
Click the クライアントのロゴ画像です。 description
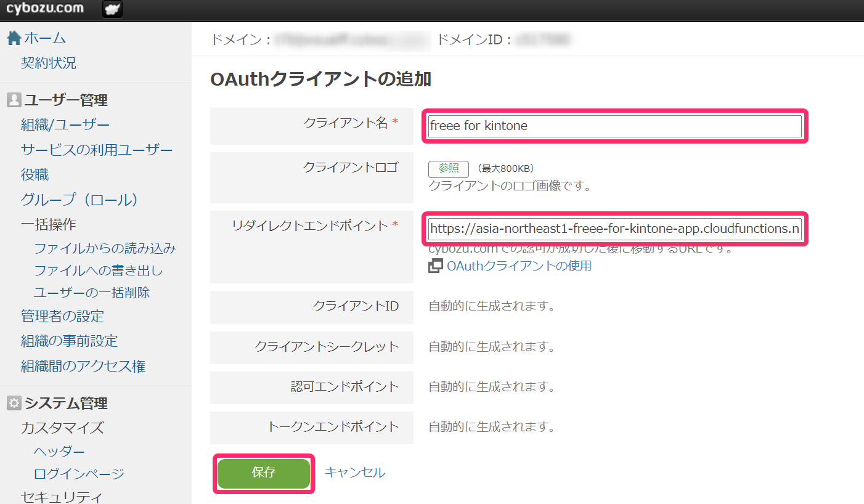tap(510, 185)
